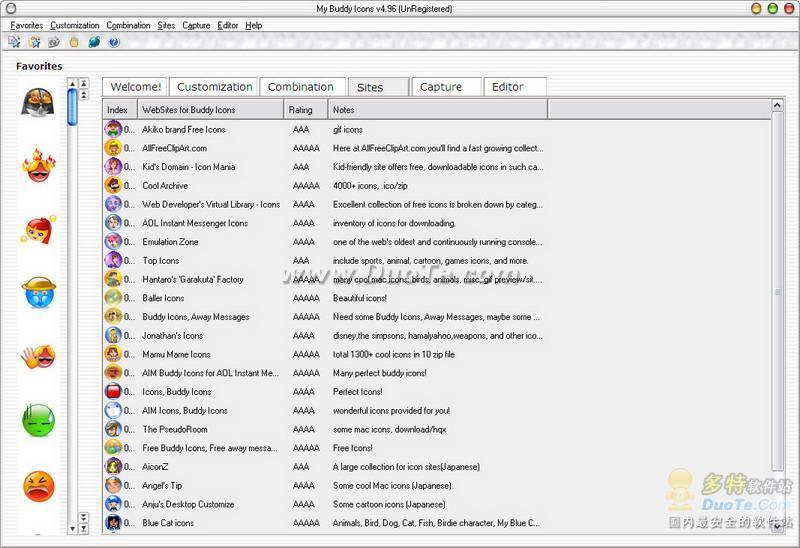The image size is (800, 548).
Task: Select the Darth Vader helmet favorite icon
Action: point(38,102)
